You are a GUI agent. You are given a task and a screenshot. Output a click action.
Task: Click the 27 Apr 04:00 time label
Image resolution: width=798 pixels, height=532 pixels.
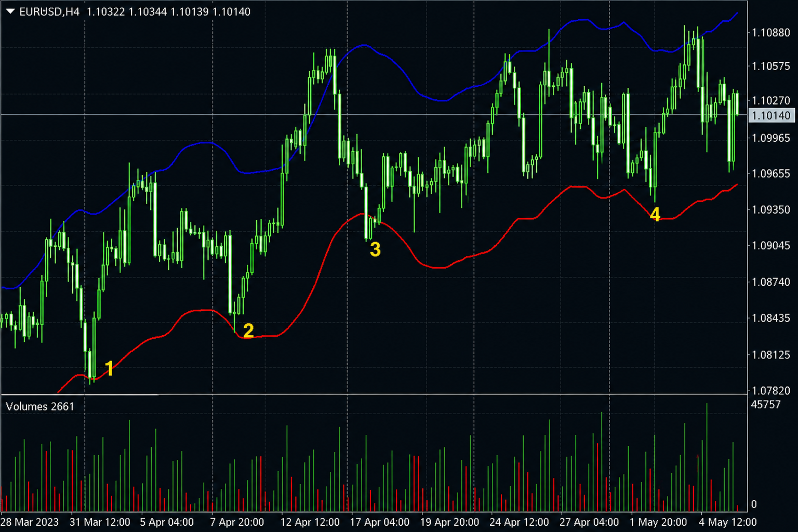click(589, 522)
